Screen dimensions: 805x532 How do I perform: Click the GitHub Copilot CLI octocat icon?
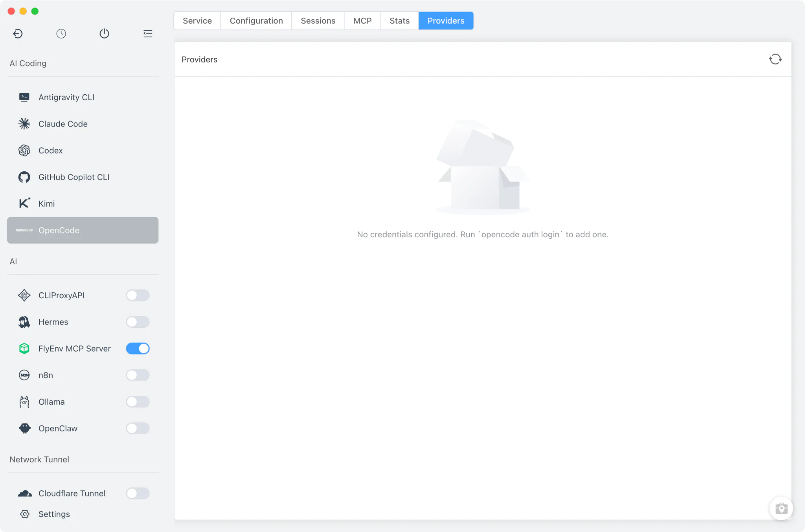24,177
